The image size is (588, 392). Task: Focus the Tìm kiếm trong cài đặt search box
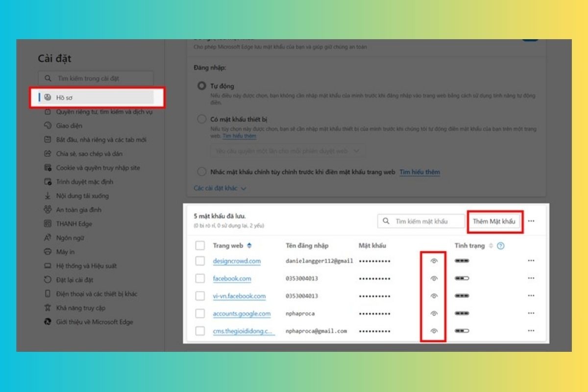(96, 78)
